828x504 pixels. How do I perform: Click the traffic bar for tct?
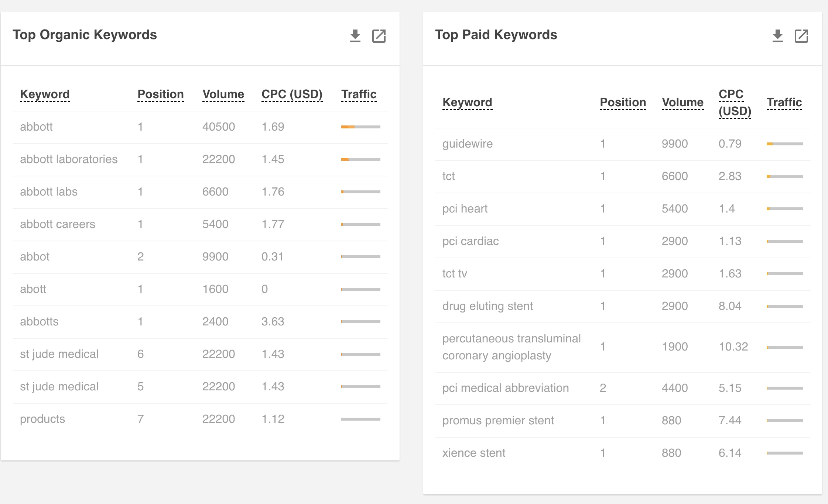pyautogui.click(x=785, y=176)
